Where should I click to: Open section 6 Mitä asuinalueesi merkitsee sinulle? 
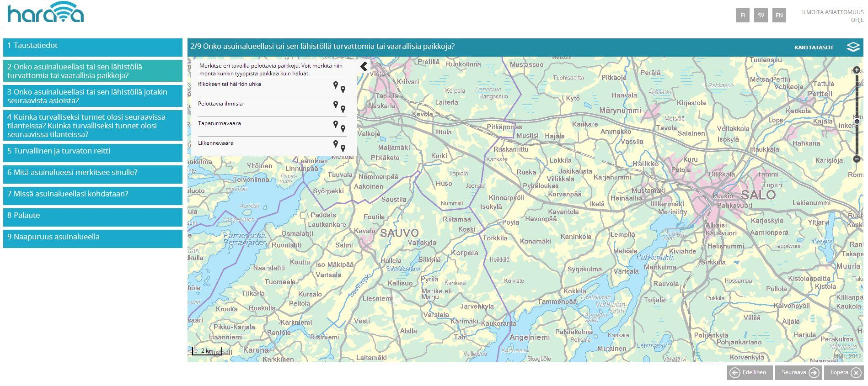point(93,174)
